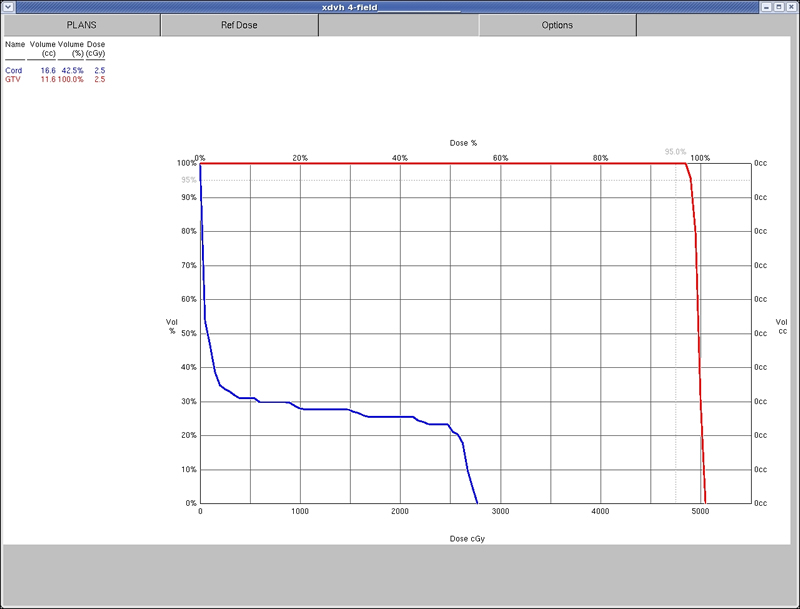800x609 pixels.
Task: Click the Dose cGy axis label
Action: pyautogui.click(x=468, y=538)
